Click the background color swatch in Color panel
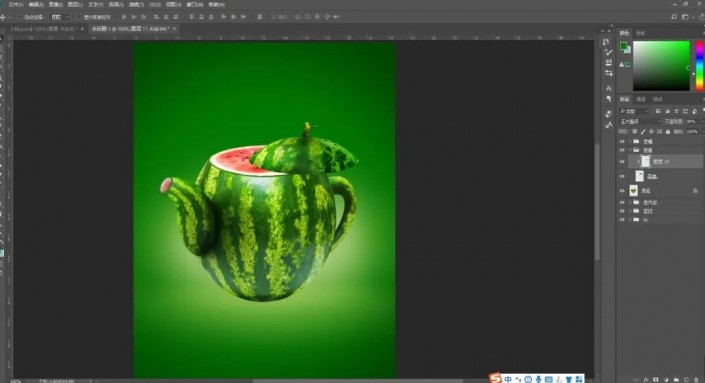Screen dimensions: 705x383 click(x=628, y=50)
